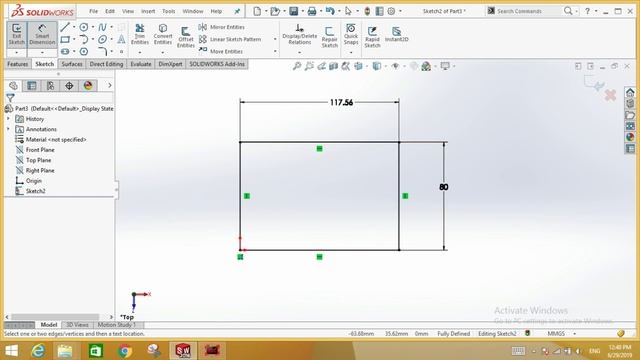Open the PropertyManager tab icon
Viewport: 640px width, 360px height.
(x=32, y=85)
